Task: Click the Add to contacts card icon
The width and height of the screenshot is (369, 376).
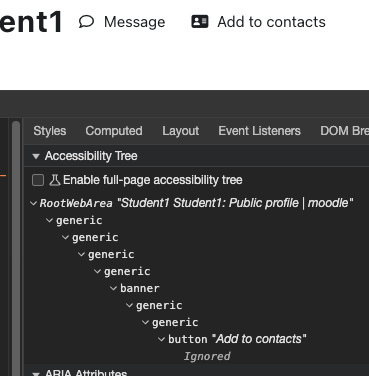Action: coord(200,22)
